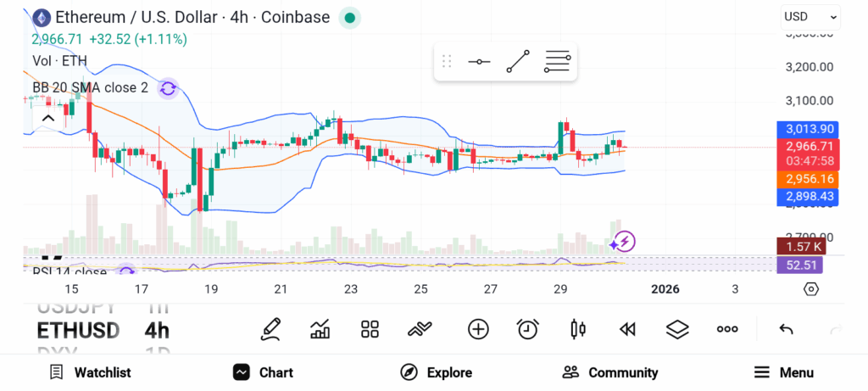Open the USD currency dropdown

coord(810,16)
